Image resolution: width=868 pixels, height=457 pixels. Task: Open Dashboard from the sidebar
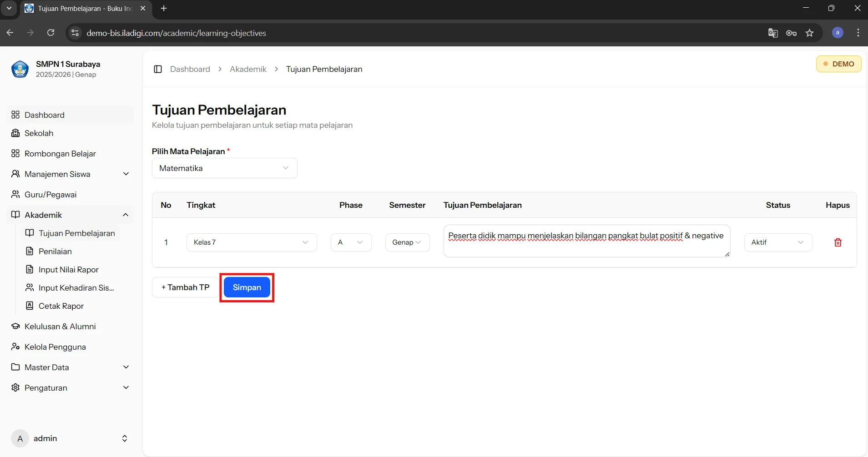coord(71,115)
